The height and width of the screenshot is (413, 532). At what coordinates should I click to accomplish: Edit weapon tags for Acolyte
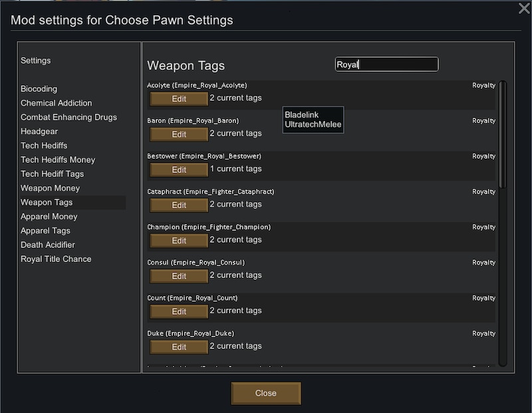(x=179, y=98)
